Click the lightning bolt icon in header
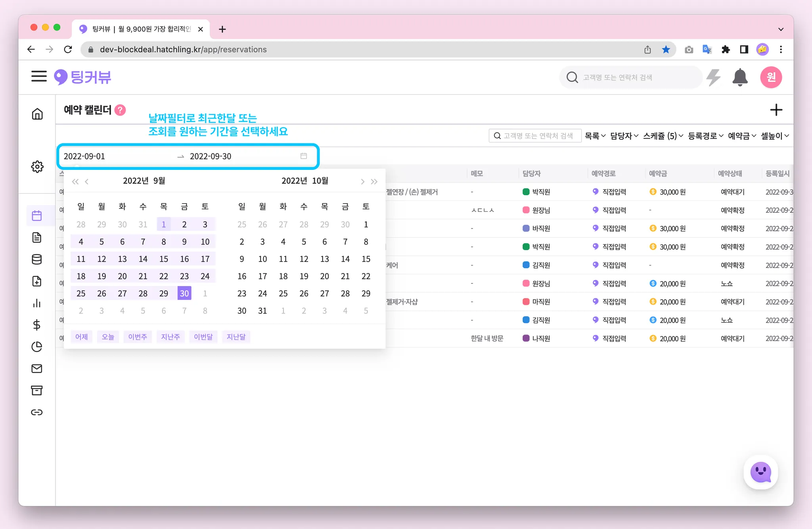 (x=714, y=77)
